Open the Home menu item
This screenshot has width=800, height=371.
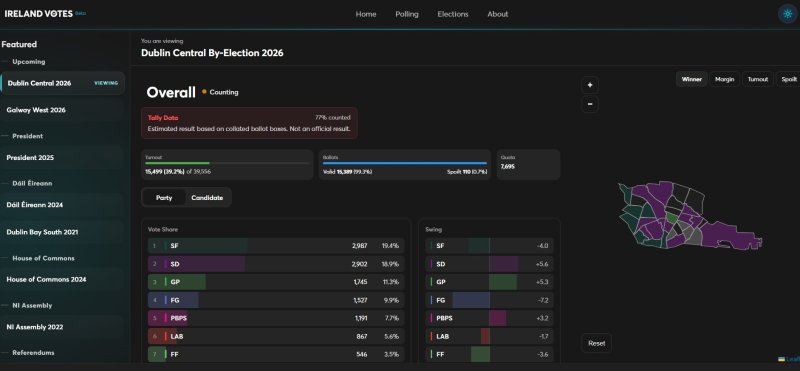click(x=366, y=14)
